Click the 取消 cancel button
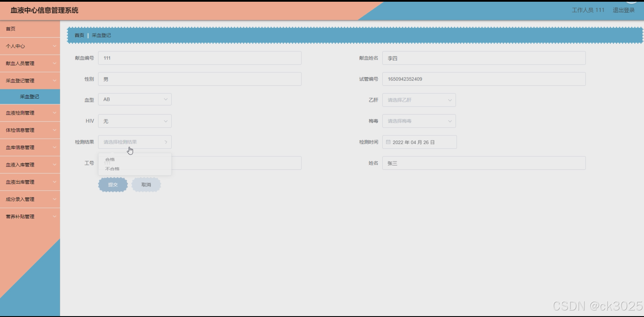Viewport: 644px width, 317px height. click(x=146, y=185)
